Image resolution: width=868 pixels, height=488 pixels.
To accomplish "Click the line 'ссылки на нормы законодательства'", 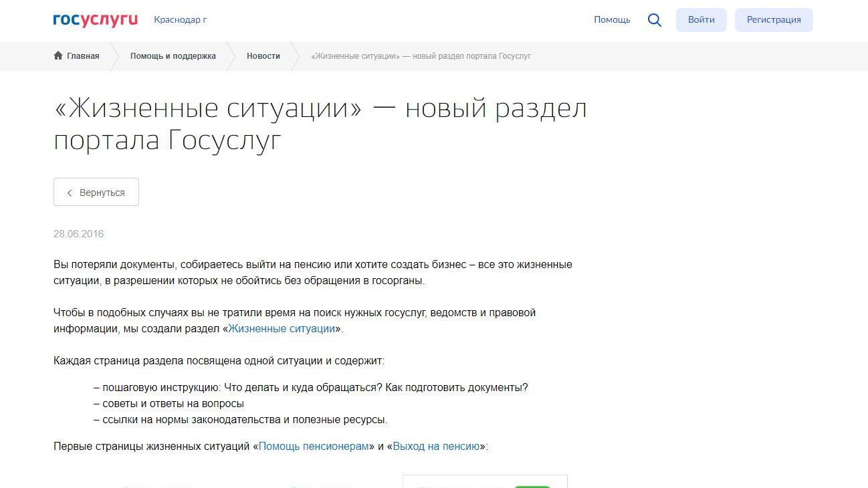I will [241, 420].
